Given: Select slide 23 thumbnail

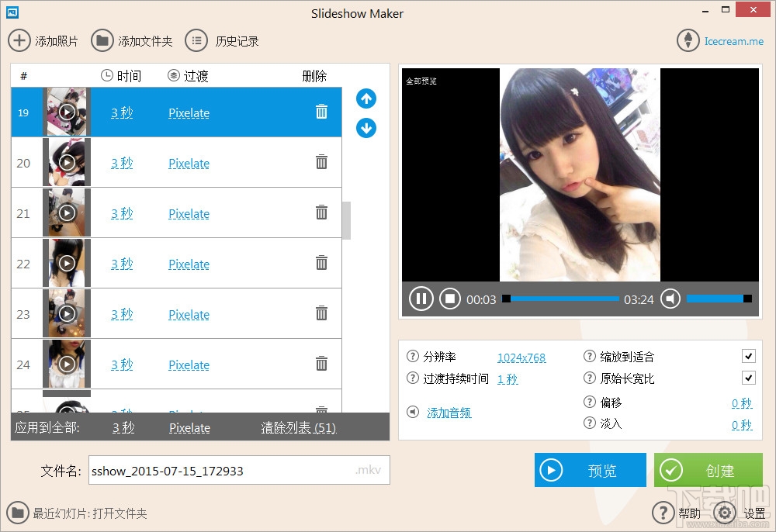Looking at the screenshot, I should 67,314.
